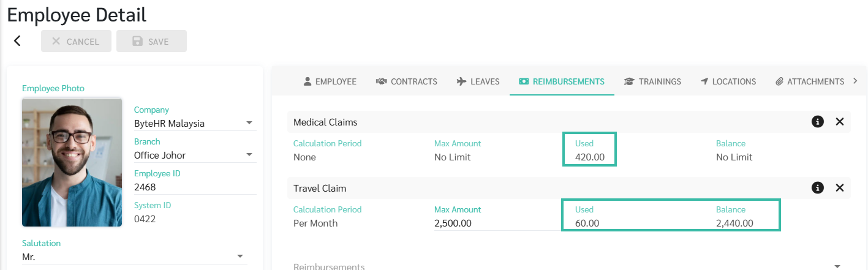Click the employee photo
Image resolution: width=868 pixels, height=270 pixels.
tap(72, 162)
